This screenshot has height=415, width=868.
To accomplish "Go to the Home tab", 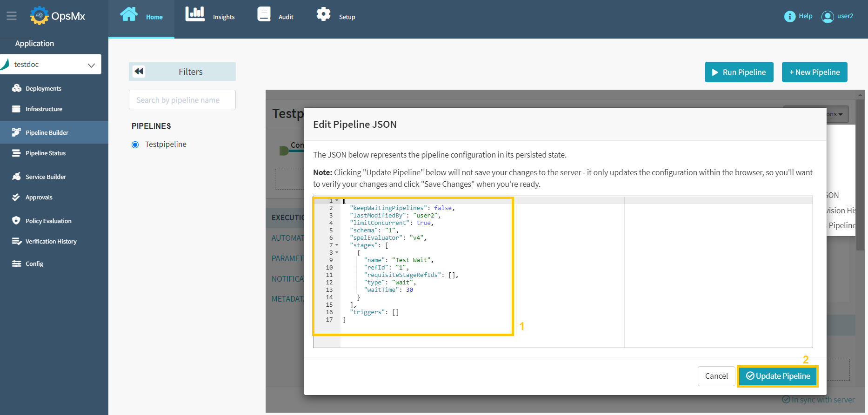I will [141, 17].
